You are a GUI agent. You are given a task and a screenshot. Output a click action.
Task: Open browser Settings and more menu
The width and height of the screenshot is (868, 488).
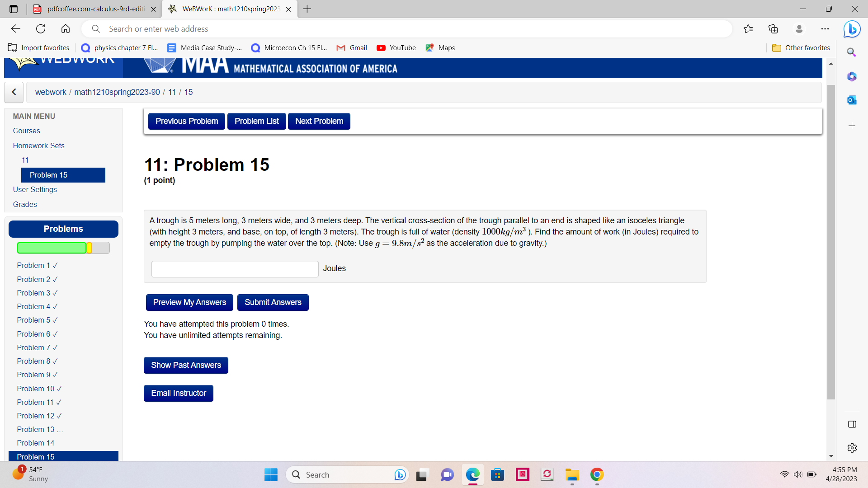pyautogui.click(x=825, y=29)
